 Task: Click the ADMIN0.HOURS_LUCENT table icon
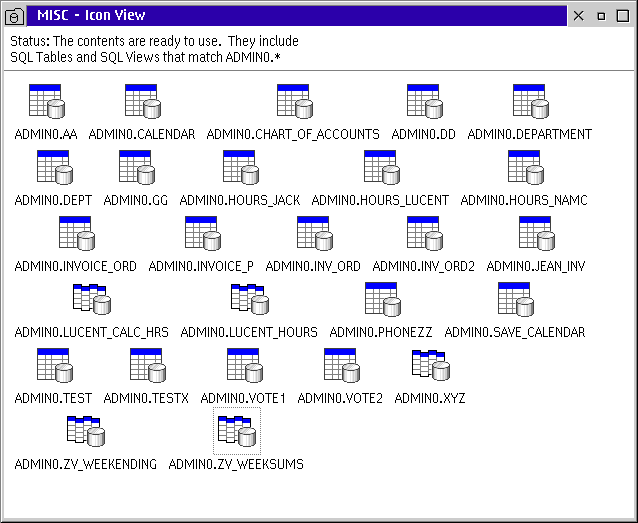pyautogui.click(x=382, y=167)
